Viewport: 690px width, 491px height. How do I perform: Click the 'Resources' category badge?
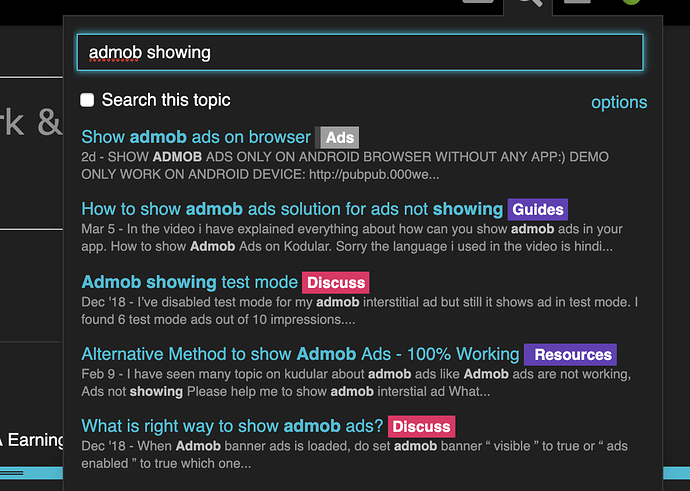pyautogui.click(x=570, y=355)
